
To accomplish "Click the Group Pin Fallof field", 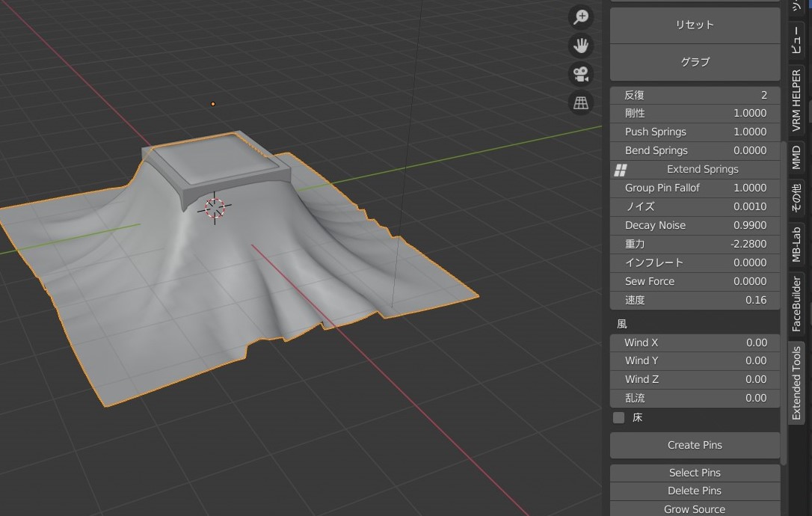I will tap(695, 188).
